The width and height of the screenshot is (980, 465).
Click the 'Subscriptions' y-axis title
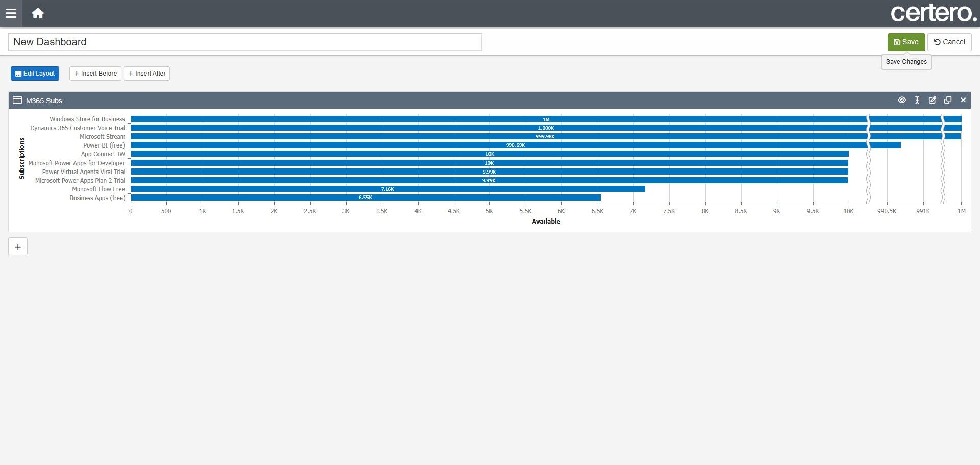point(21,158)
